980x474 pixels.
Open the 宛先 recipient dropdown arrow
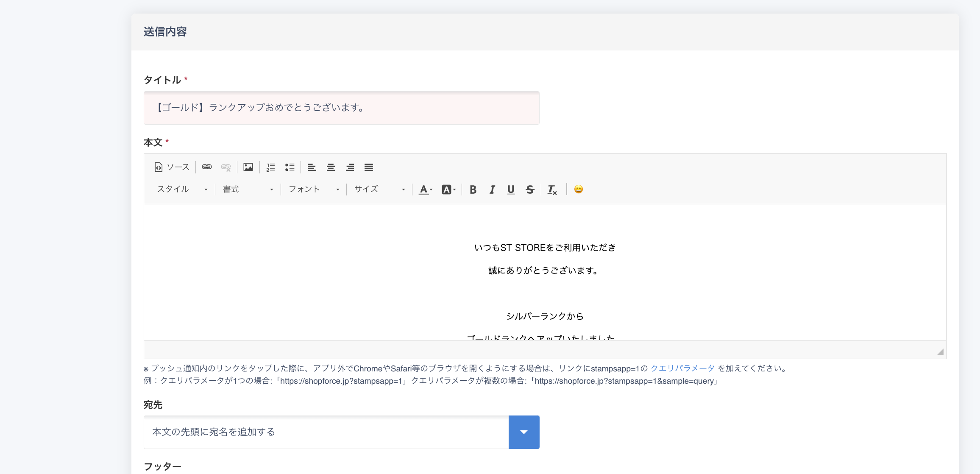point(524,432)
